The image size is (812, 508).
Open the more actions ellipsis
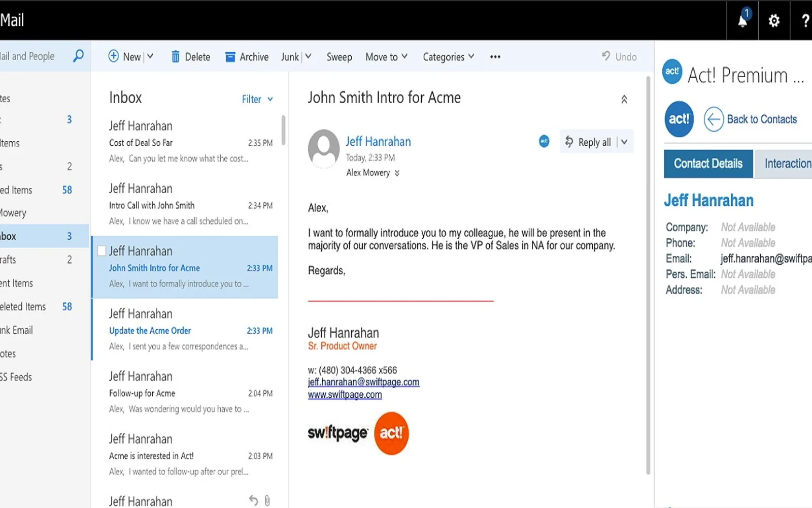[x=495, y=57]
